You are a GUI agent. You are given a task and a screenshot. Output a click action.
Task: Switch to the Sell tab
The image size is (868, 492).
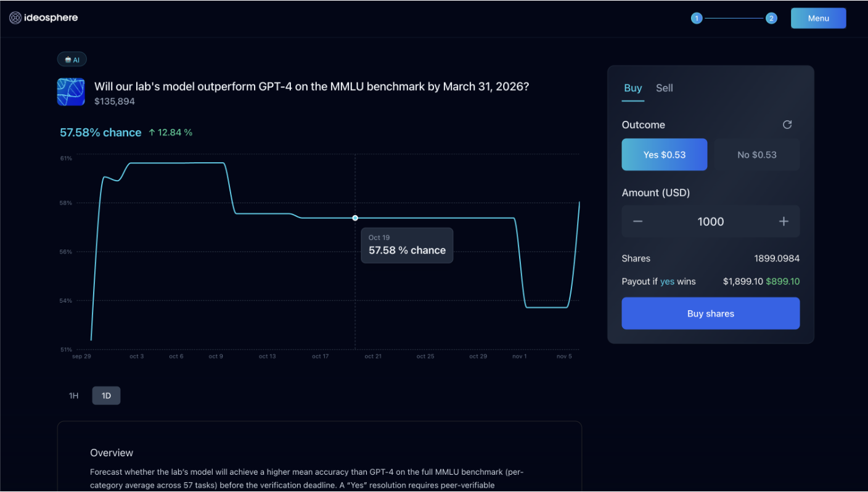click(664, 88)
